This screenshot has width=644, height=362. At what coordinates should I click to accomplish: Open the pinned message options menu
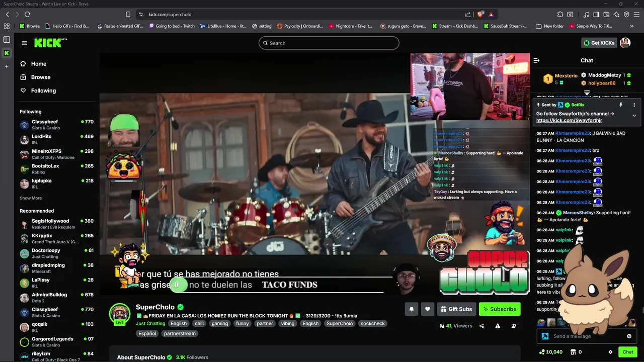pyautogui.click(x=634, y=105)
